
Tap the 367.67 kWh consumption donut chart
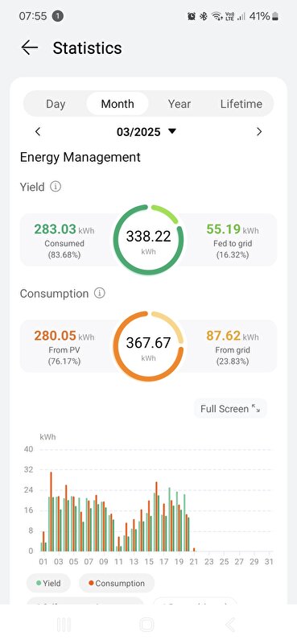pyautogui.click(x=148, y=346)
